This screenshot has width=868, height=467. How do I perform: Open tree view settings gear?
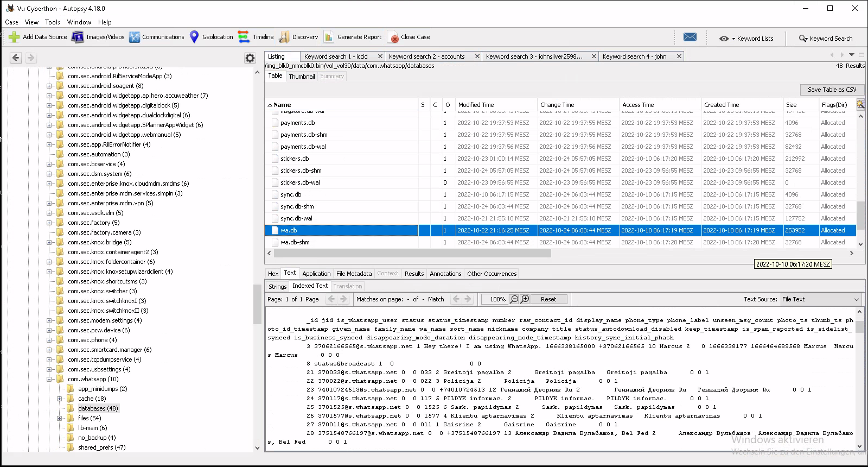pos(250,58)
